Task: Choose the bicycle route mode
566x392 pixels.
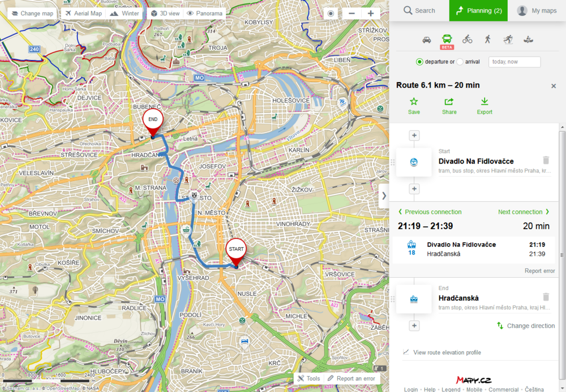Action: [467, 39]
